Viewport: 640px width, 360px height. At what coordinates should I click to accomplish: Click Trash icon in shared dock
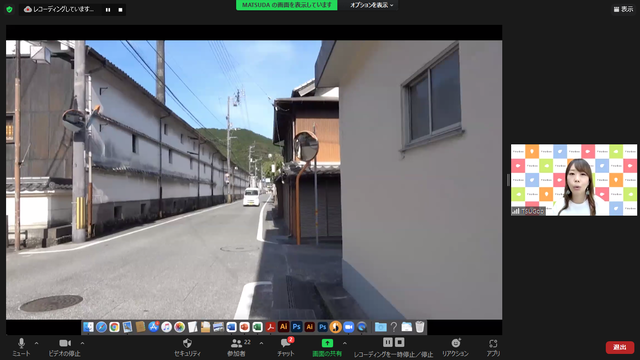pos(420,327)
